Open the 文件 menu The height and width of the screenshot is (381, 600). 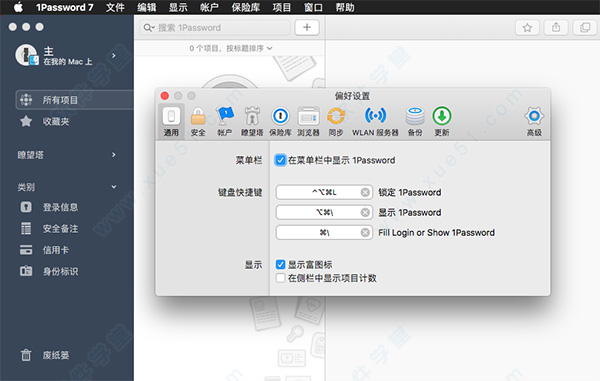pyautogui.click(x=115, y=7)
